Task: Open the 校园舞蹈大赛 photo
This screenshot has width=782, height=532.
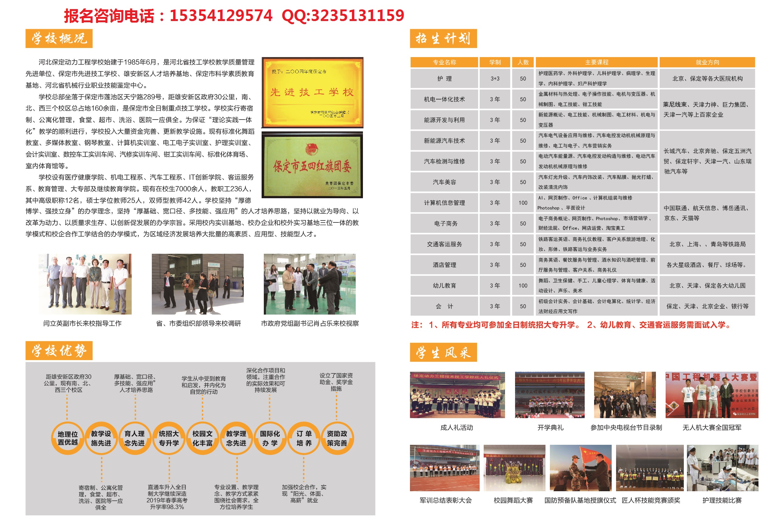Action: (x=514, y=468)
